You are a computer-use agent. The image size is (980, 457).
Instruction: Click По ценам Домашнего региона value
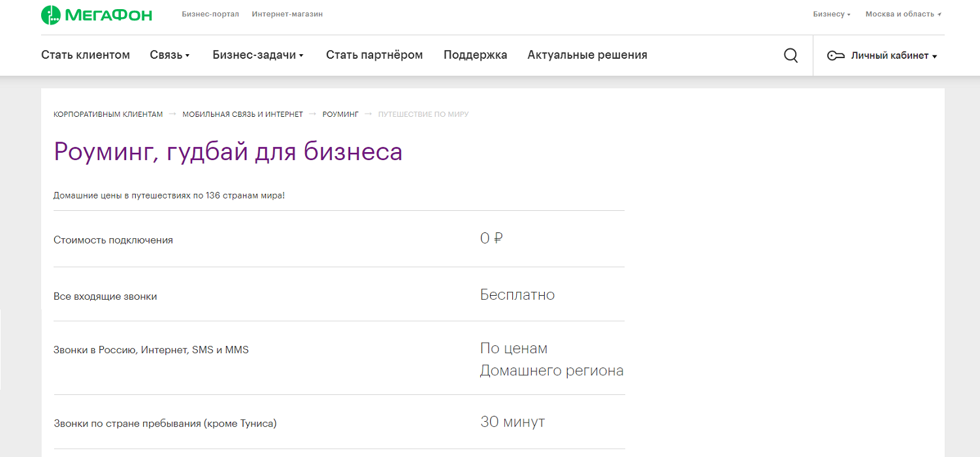[x=552, y=360]
